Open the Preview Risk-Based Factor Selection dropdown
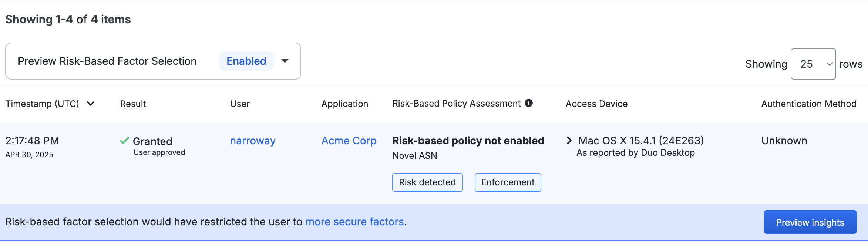 tap(285, 61)
